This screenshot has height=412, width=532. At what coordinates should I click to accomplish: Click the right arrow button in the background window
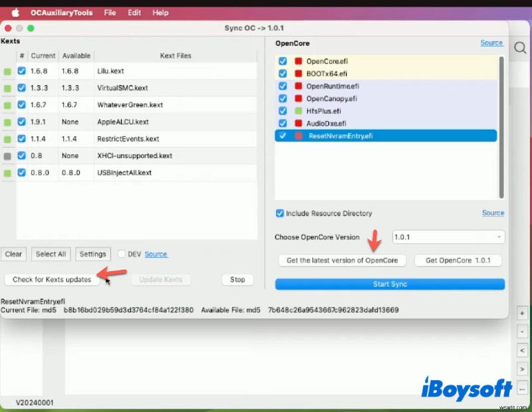pos(522,369)
